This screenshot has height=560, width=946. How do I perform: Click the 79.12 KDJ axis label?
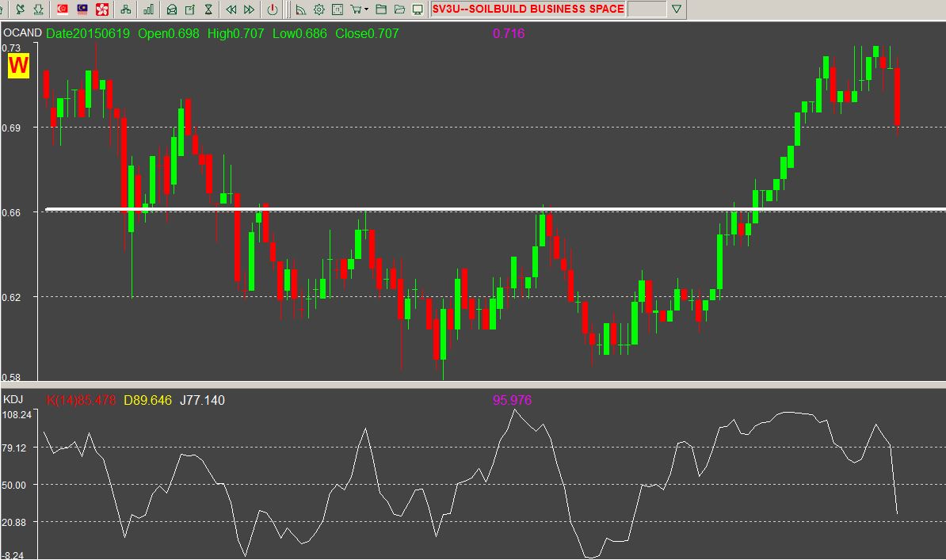14,448
